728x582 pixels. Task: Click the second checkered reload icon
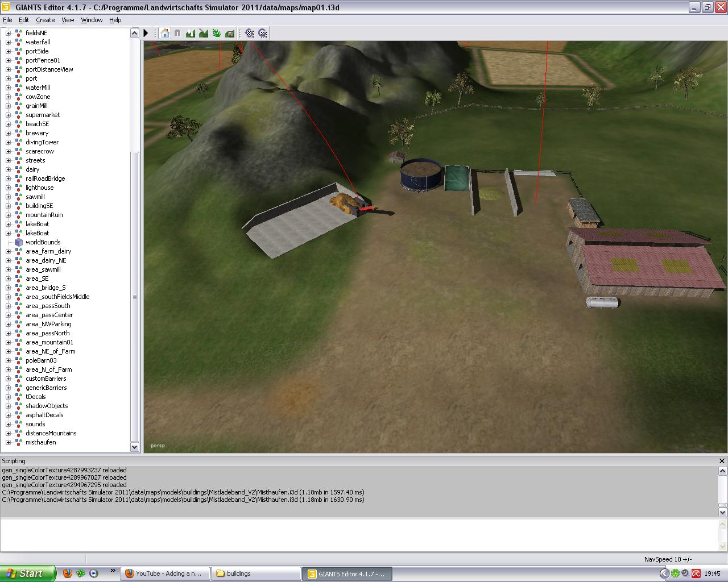tap(262, 34)
